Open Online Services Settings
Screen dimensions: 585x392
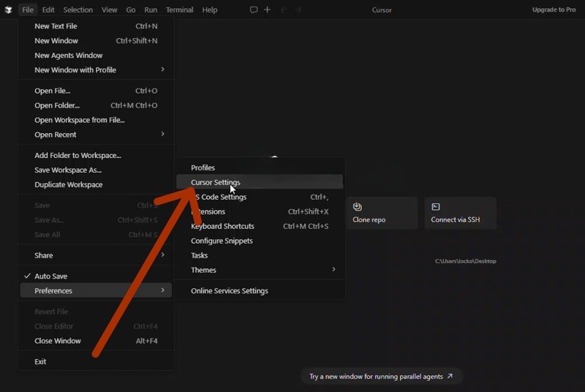tap(260, 290)
